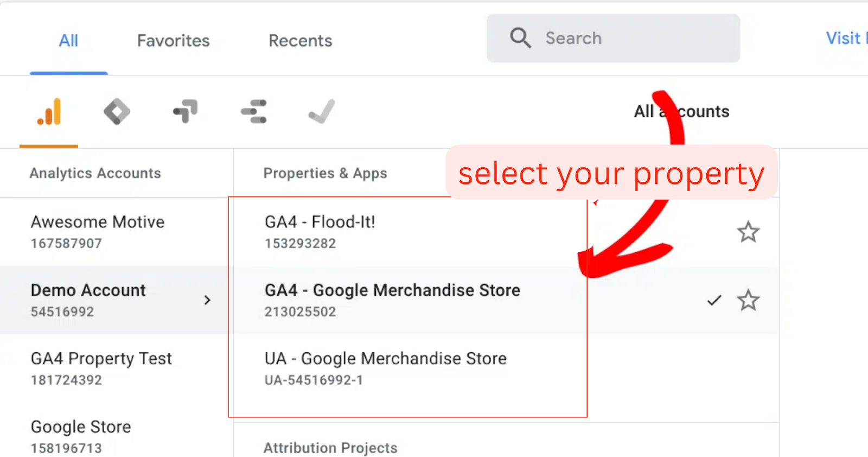Select the Google Analytics product icon
The height and width of the screenshot is (457, 868).
[x=49, y=111]
